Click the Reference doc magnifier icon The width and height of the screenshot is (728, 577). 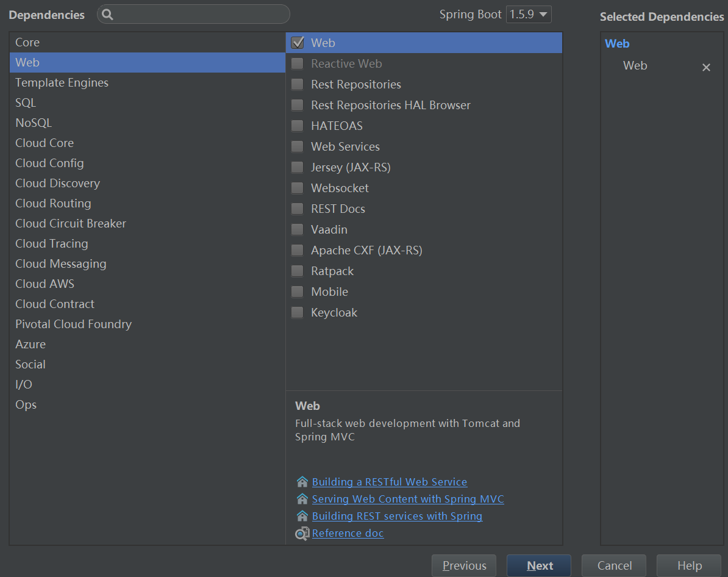click(302, 534)
